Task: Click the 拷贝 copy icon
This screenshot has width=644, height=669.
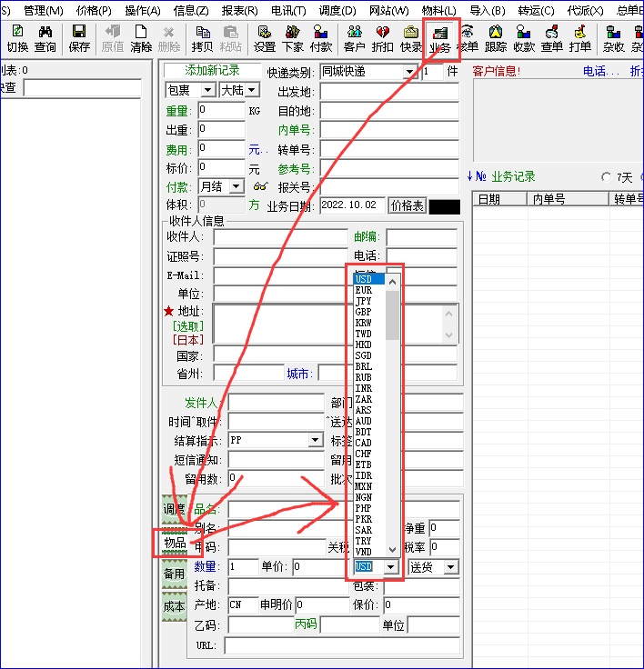Action: pos(203,38)
